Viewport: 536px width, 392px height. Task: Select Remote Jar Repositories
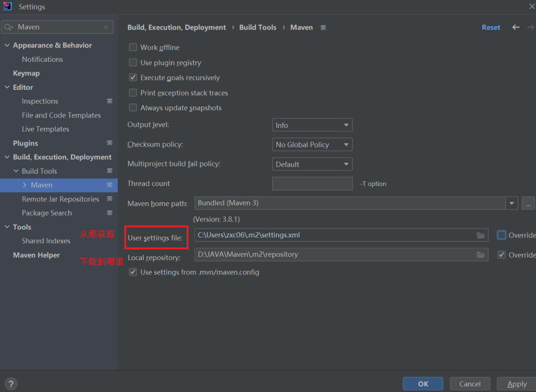coord(61,199)
